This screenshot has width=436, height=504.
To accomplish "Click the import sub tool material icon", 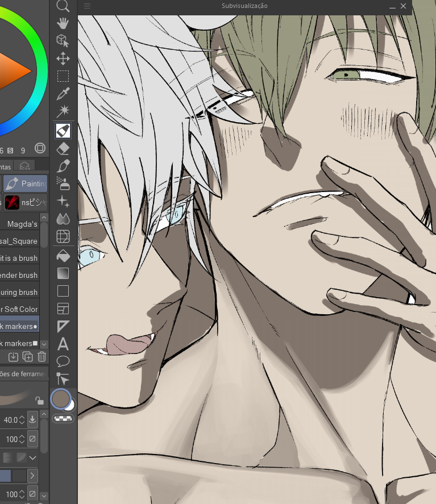I will (x=13, y=356).
